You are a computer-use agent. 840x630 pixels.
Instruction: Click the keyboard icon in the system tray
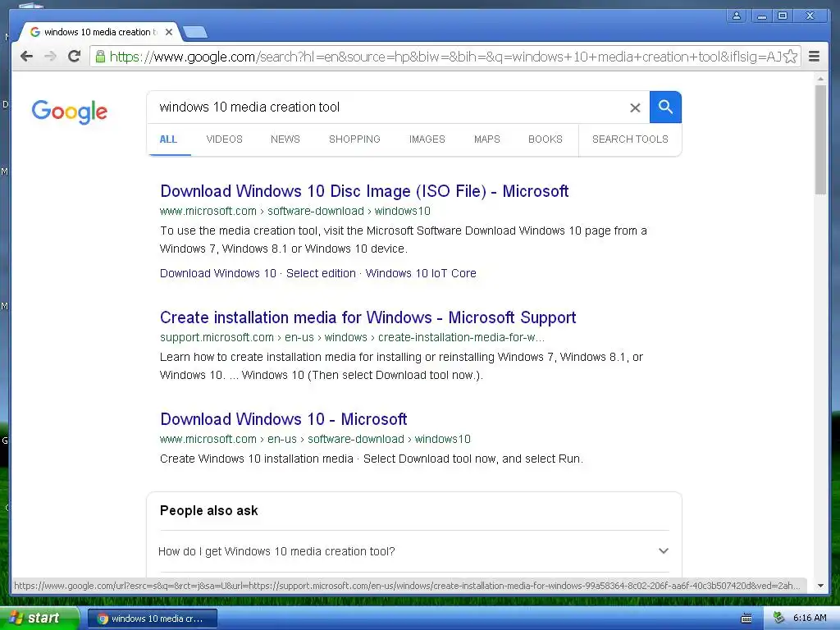pos(746,619)
